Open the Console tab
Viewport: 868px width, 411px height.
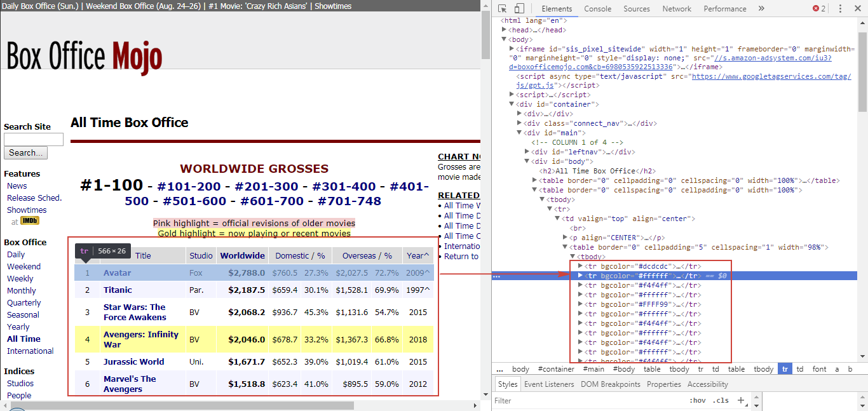click(597, 9)
